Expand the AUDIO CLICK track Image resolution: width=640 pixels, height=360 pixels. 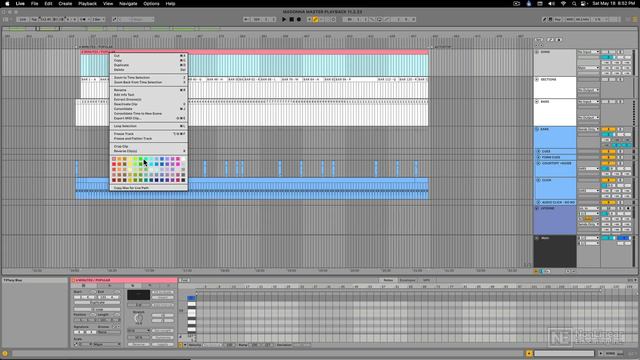coord(539,202)
